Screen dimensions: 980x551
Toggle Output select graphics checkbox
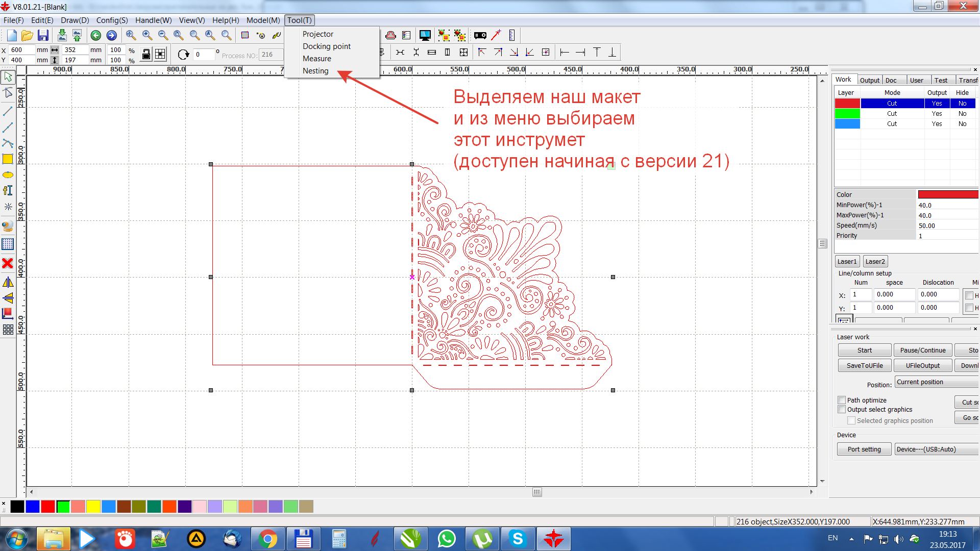point(842,409)
